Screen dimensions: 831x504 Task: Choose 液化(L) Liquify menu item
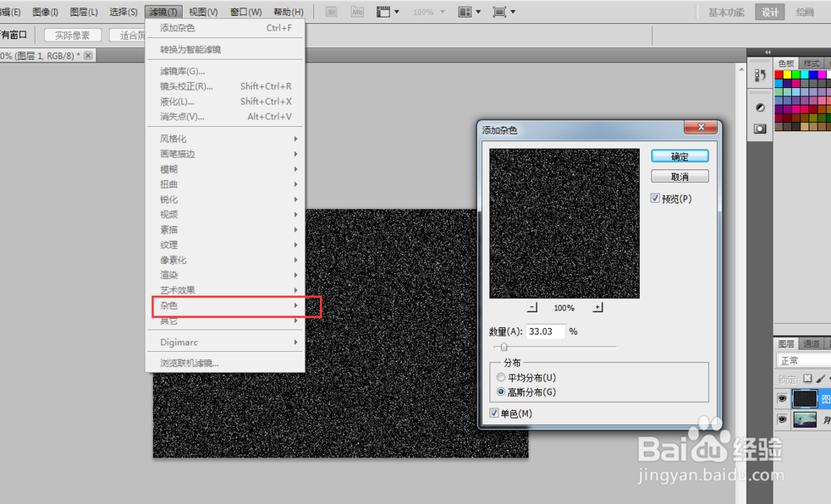[x=225, y=101]
